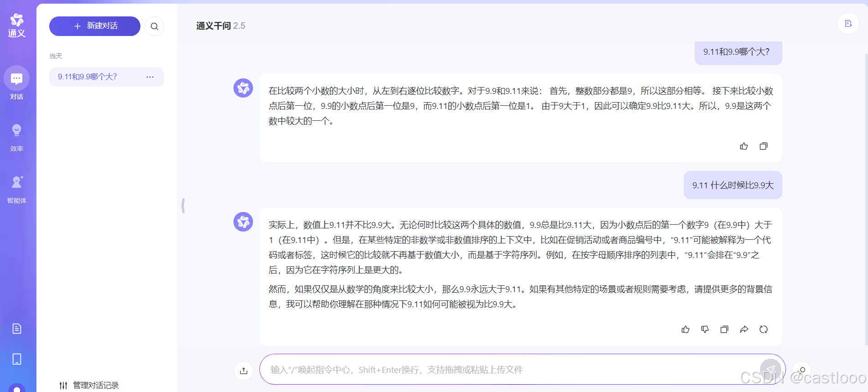Image resolution: width=868 pixels, height=392 pixels.
Task: Click the chat area vertical scrollbar
Action: pyautogui.click(x=866, y=198)
